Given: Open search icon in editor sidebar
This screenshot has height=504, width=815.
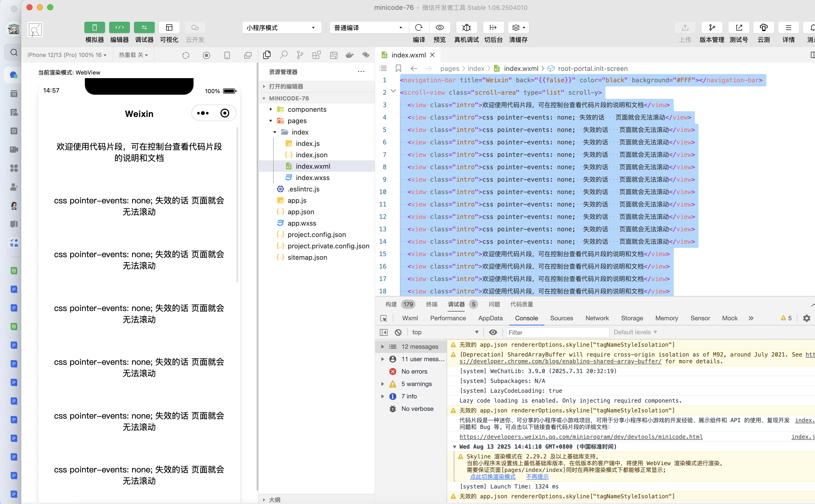Looking at the screenshot, I should tap(284, 55).
